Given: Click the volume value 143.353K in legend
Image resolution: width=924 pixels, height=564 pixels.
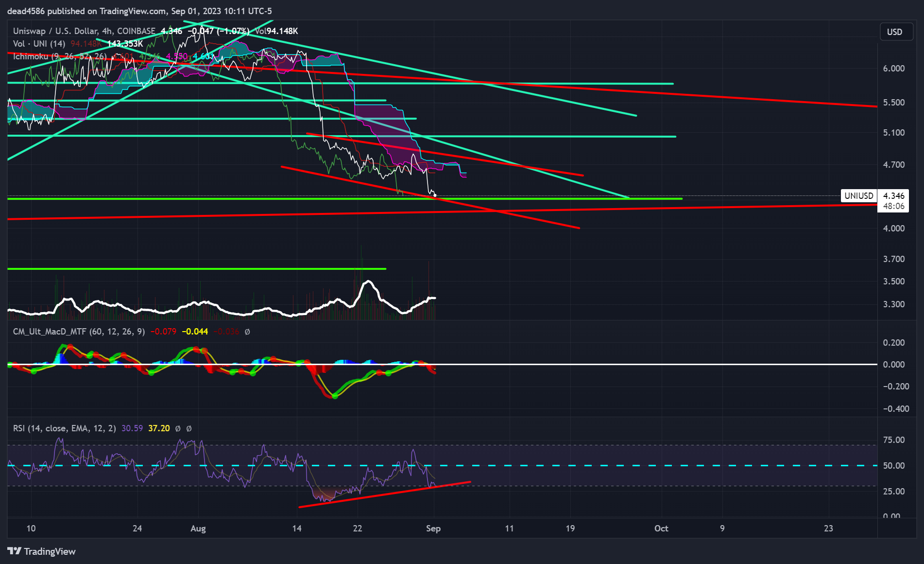Looking at the screenshot, I should [125, 44].
